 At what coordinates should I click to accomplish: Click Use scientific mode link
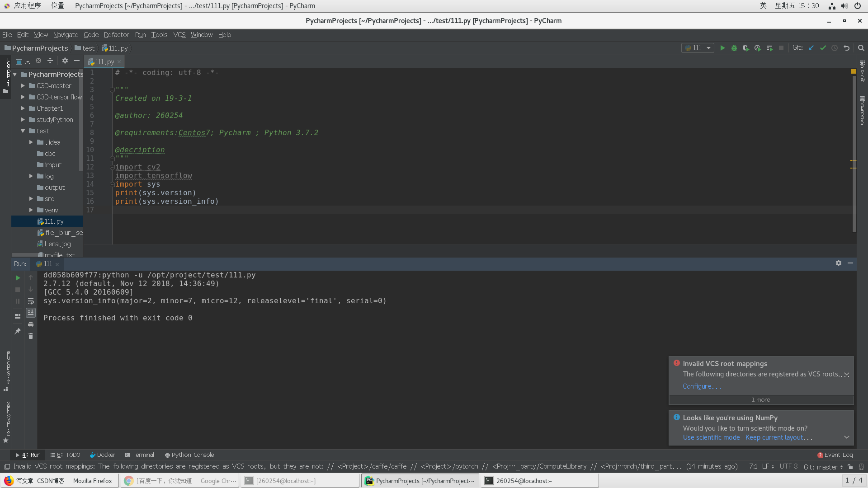coord(711,437)
